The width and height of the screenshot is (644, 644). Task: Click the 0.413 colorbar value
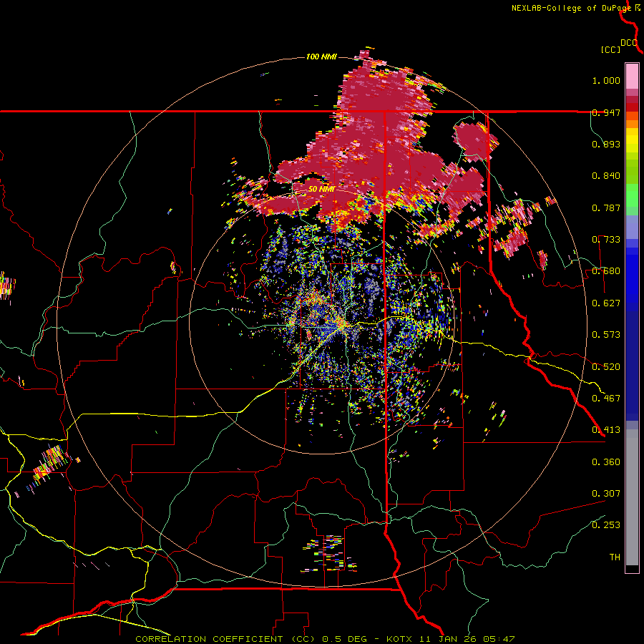tap(606, 430)
